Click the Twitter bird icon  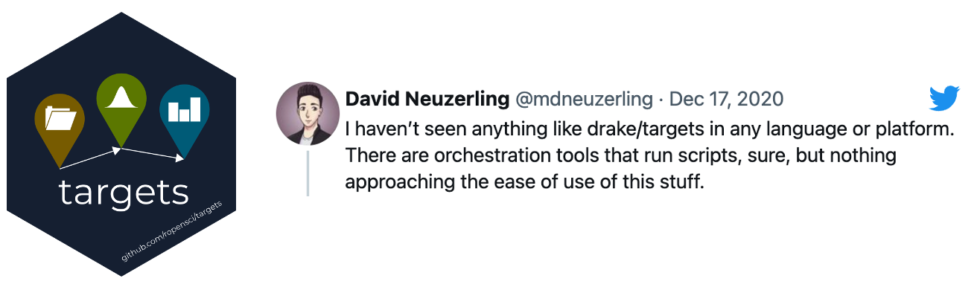(x=945, y=99)
